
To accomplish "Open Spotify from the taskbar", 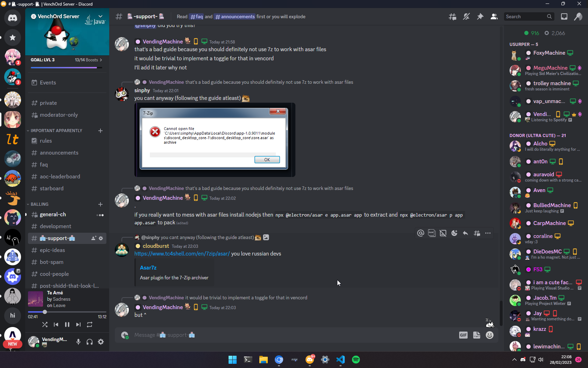I will point(356,360).
